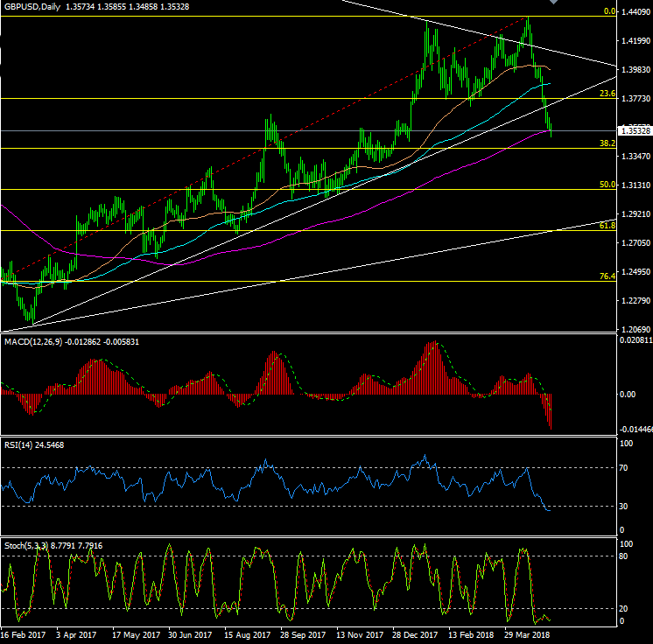The width and height of the screenshot is (653, 644).
Task: Select the 50.0 Fibonacci retracement label
Action: point(608,185)
